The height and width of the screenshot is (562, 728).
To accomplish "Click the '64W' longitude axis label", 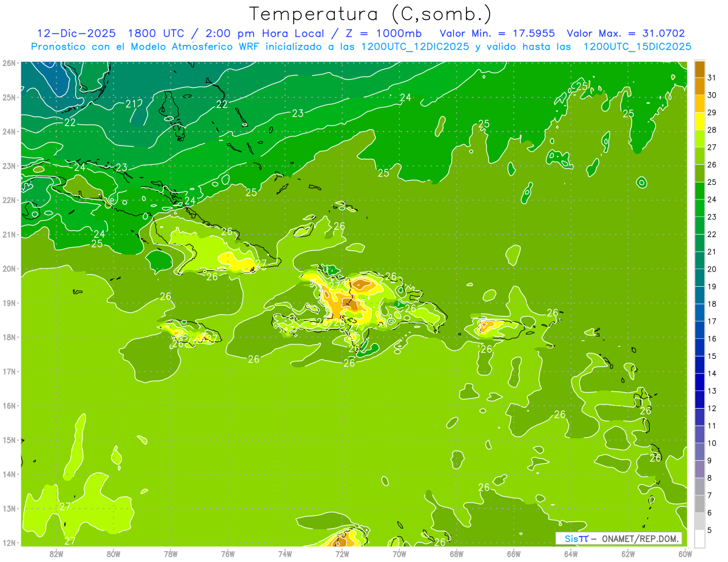I will [x=571, y=554].
